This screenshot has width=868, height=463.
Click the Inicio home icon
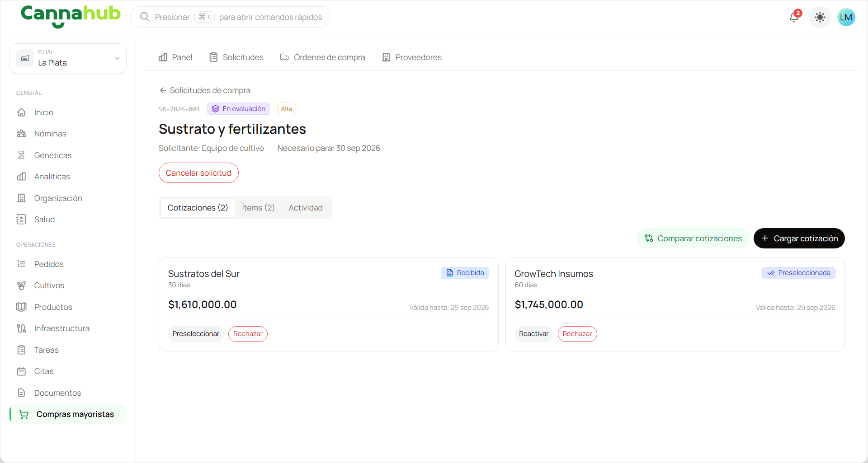[x=21, y=112]
